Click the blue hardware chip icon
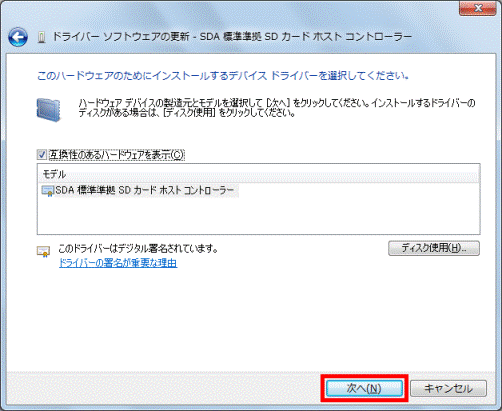 (49, 110)
